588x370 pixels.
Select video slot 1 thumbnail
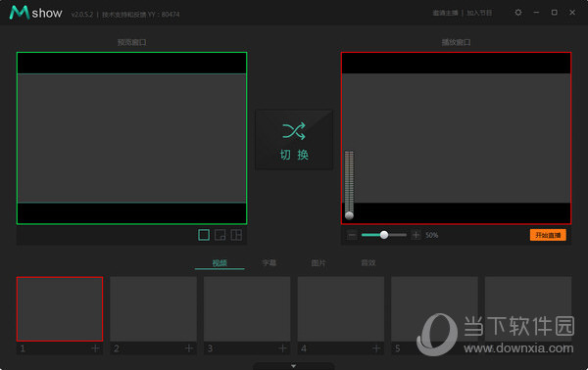(60, 309)
